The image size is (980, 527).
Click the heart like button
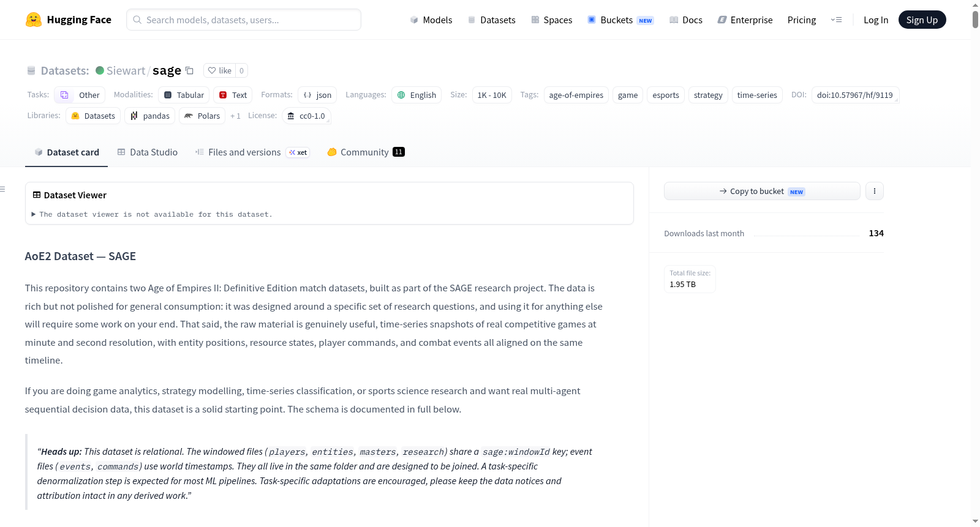[219, 70]
